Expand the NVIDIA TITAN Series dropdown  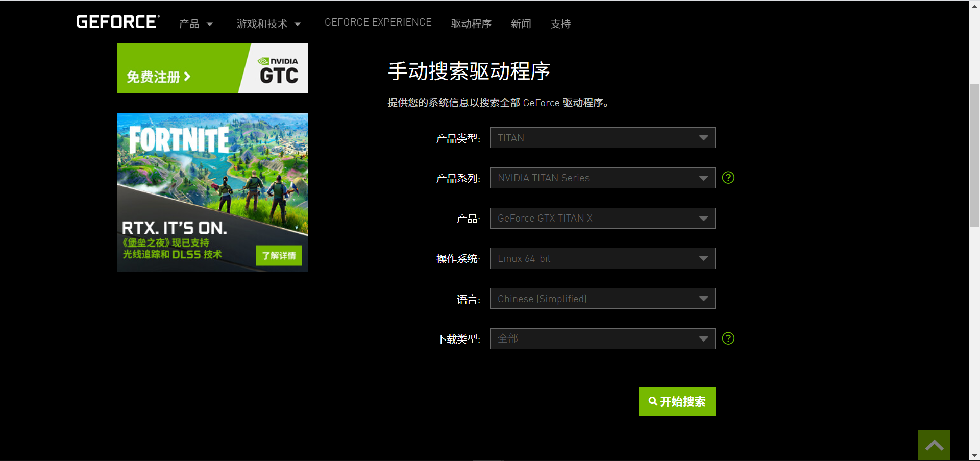(602, 178)
